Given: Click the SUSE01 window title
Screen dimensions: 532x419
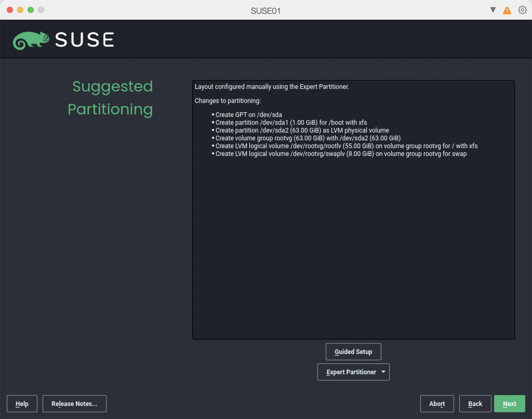Looking at the screenshot, I should click(x=266, y=10).
